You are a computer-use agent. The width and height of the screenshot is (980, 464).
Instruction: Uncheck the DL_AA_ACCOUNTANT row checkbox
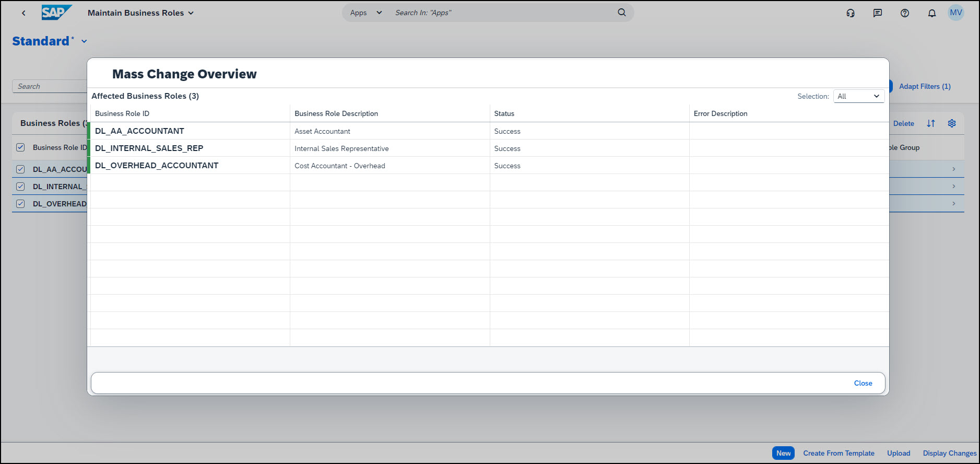[20, 169]
